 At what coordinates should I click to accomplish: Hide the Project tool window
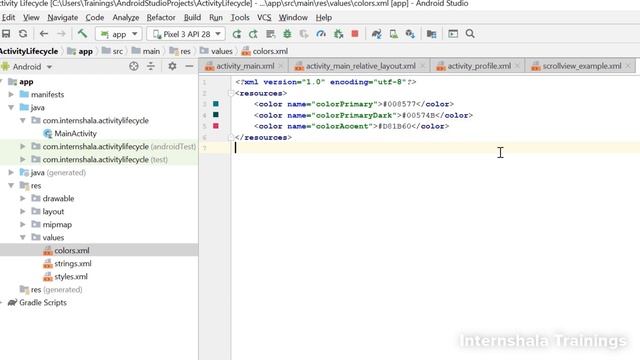click(x=189, y=66)
